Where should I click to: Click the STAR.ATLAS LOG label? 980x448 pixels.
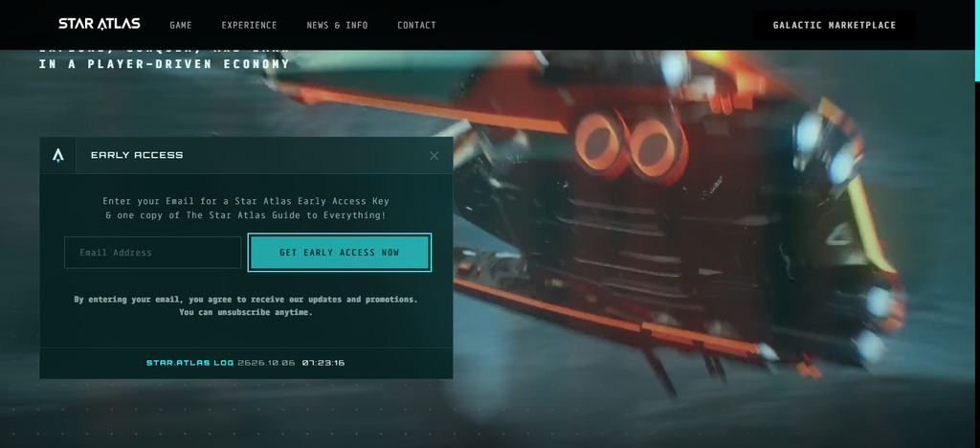190,363
